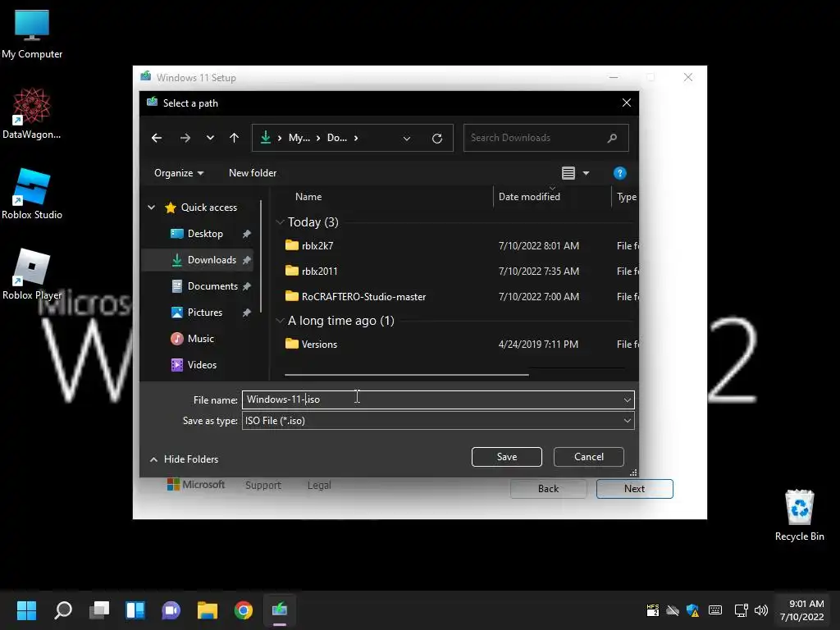Open the volume speaker tray icon
This screenshot has height=630, width=840.
[x=760, y=610]
